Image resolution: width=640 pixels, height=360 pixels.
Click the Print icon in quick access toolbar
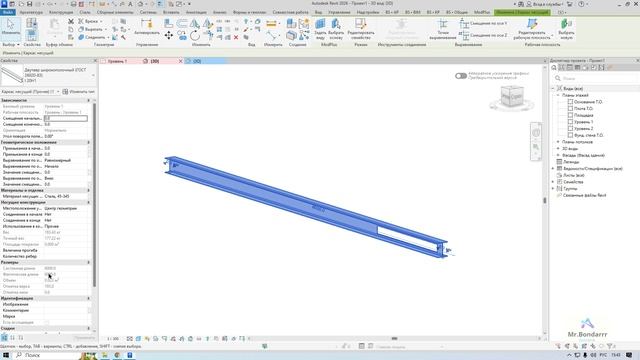[73, 4]
